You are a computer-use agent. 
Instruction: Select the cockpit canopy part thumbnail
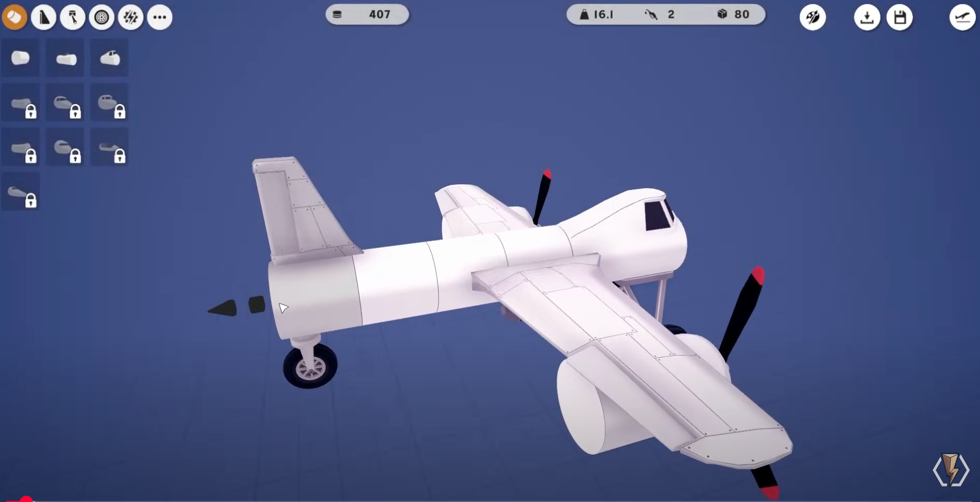click(x=109, y=57)
